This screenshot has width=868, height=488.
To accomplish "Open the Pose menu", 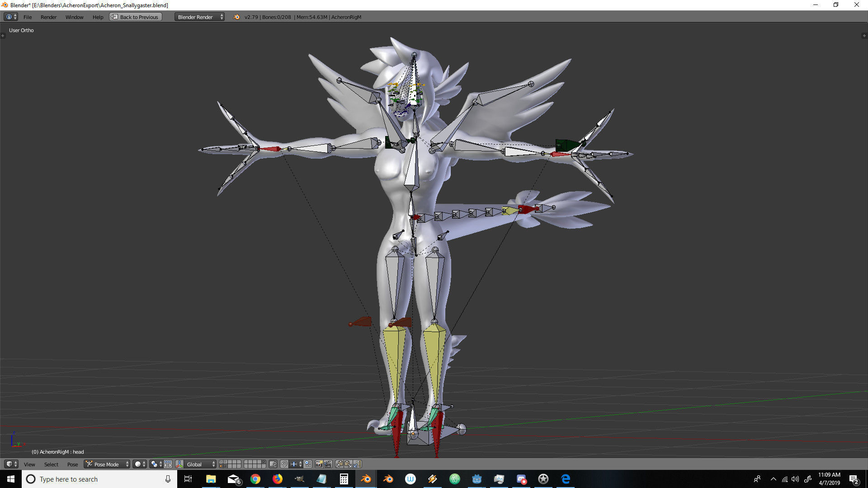I will pyautogui.click(x=72, y=465).
